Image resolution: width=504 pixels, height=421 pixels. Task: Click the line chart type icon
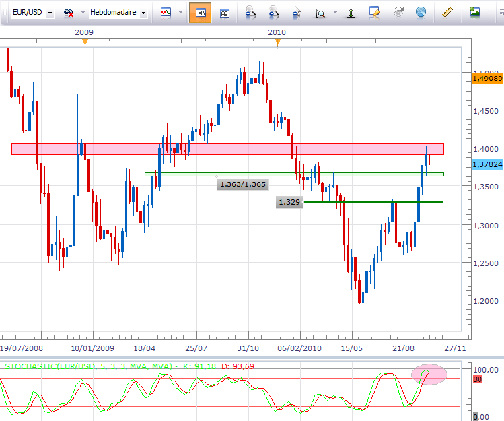tap(166, 13)
